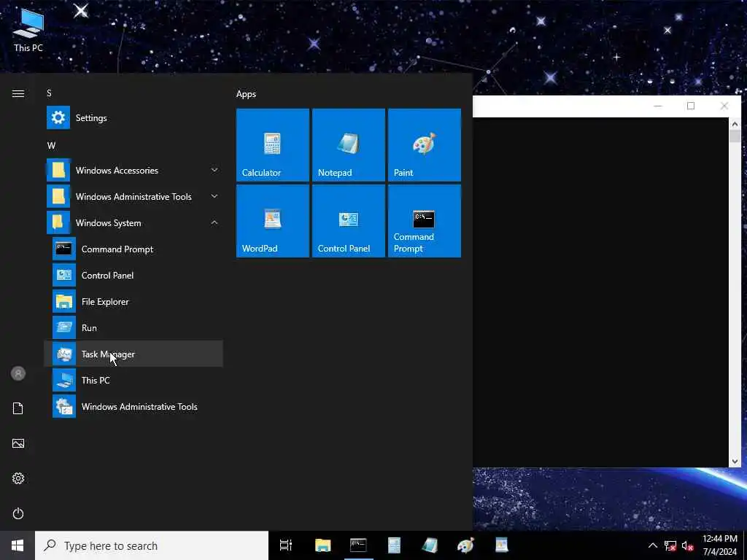The width and height of the screenshot is (747, 560).
Task: Open the user account icon in Start
Action: [18, 373]
